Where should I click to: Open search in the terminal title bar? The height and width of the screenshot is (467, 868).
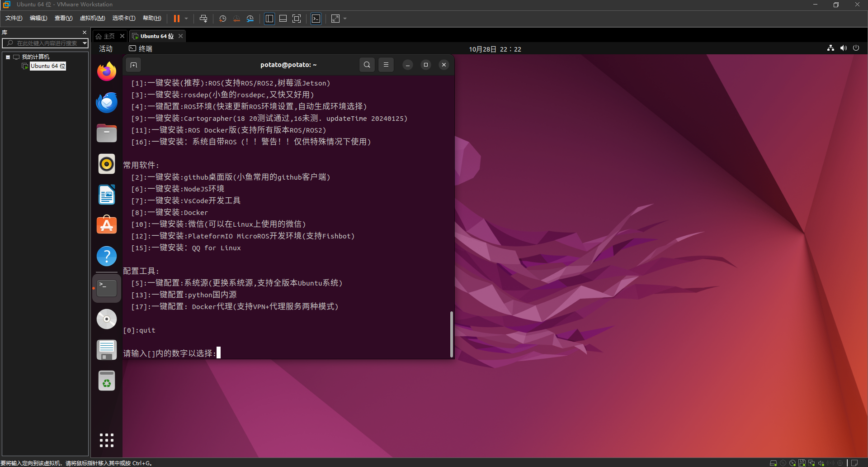(x=367, y=65)
